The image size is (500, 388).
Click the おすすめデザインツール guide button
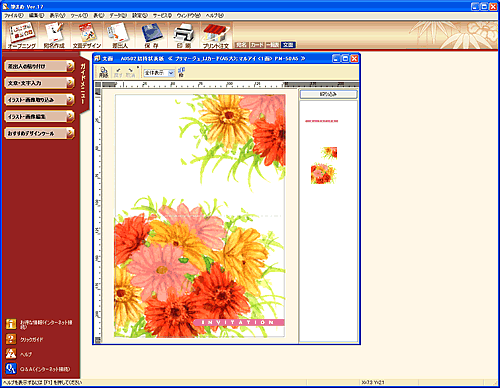point(39,133)
